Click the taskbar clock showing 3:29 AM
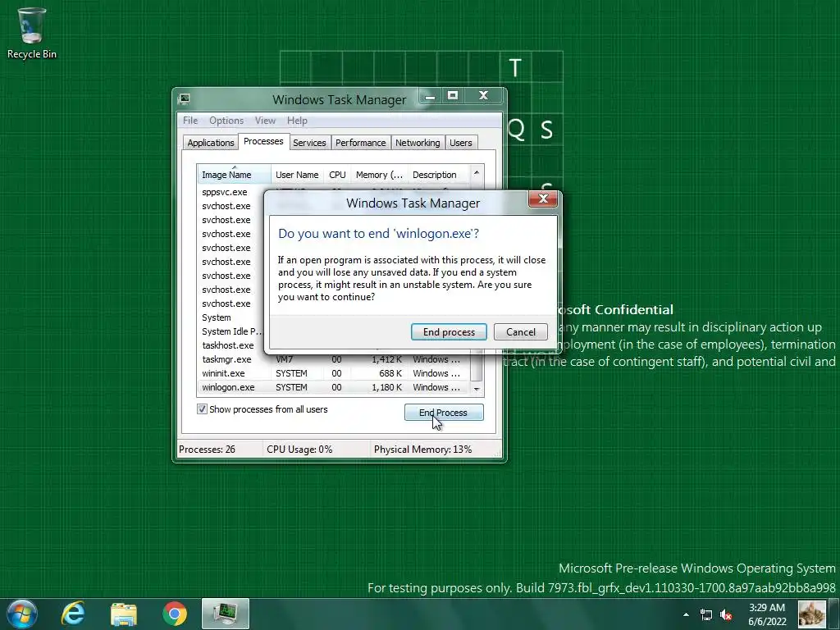 pos(767,614)
